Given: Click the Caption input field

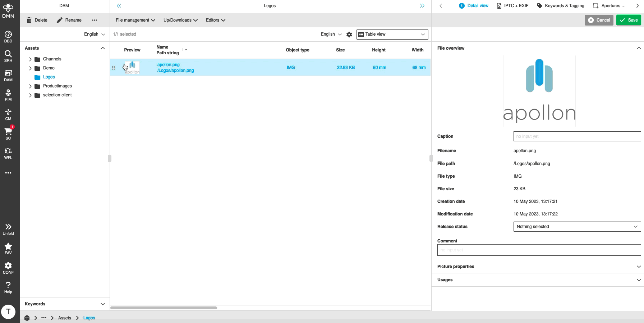Looking at the screenshot, I should coord(577,136).
